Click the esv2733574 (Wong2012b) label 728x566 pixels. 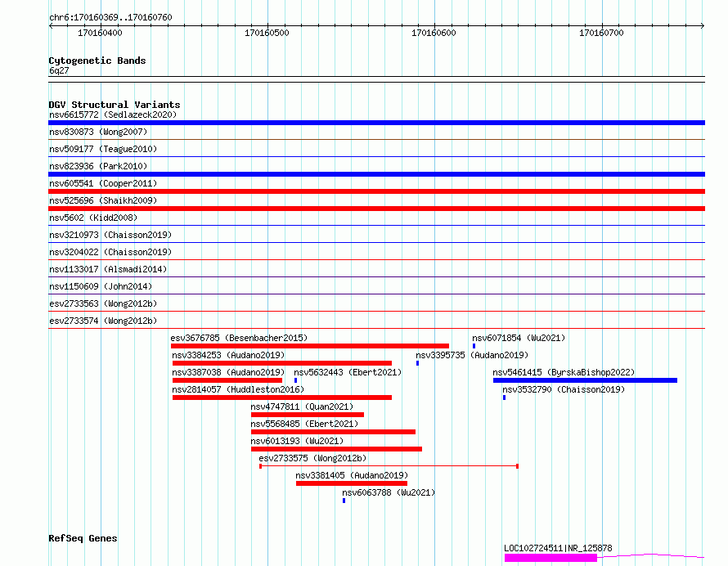point(103,321)
